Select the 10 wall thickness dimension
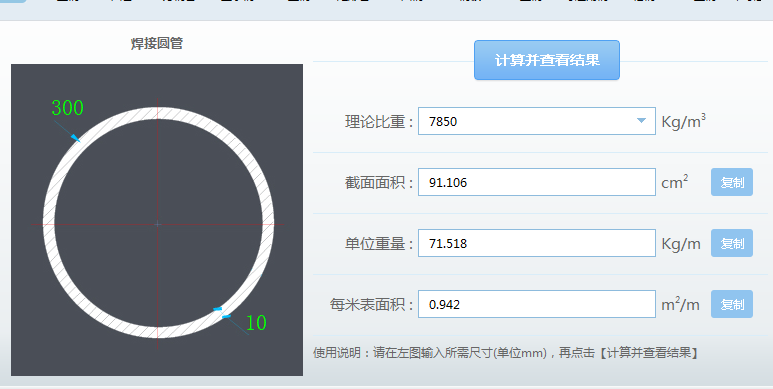 [x=256, y=323]
